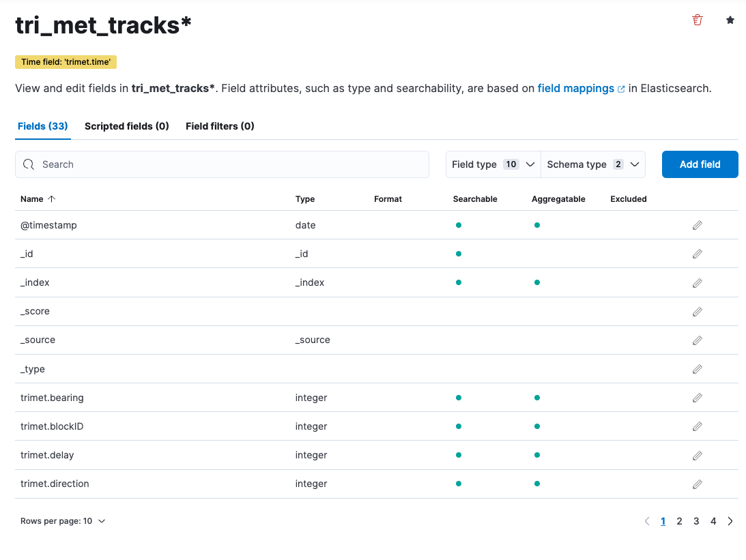Edit the @timestamp field

tap(697, 225)
